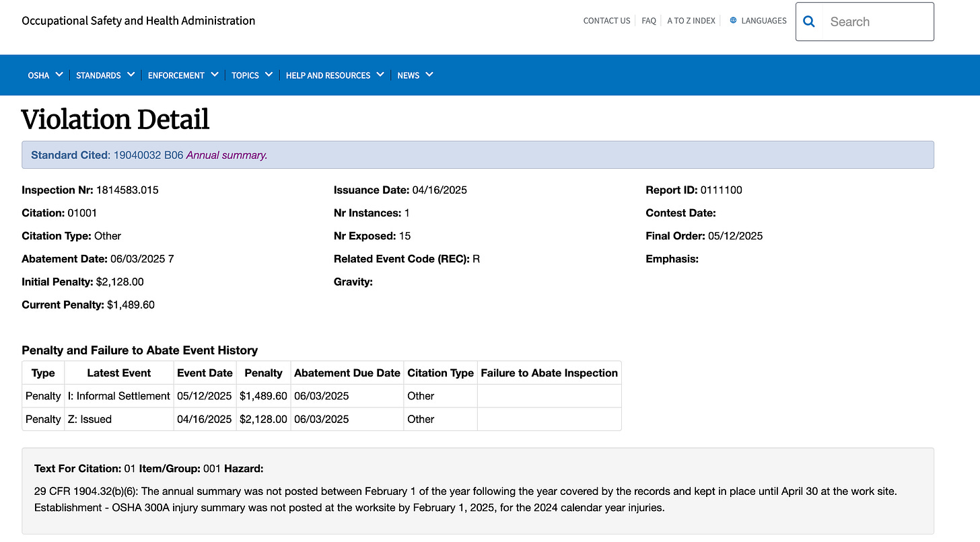Open the FAQ link

tap(649, 21)
